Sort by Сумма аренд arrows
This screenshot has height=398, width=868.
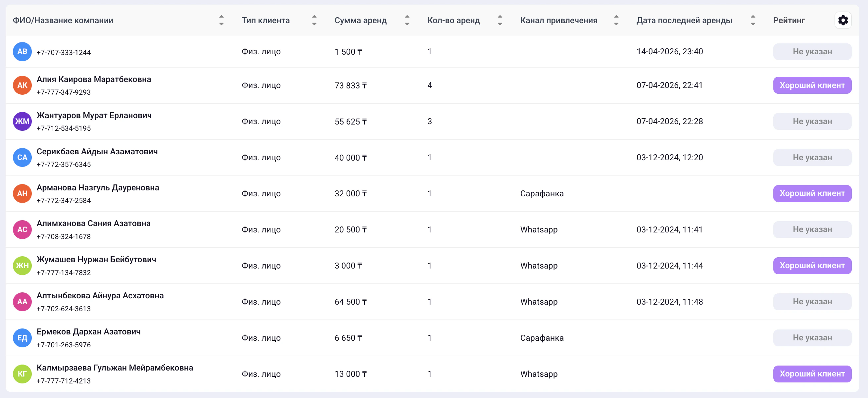[407, 20]
